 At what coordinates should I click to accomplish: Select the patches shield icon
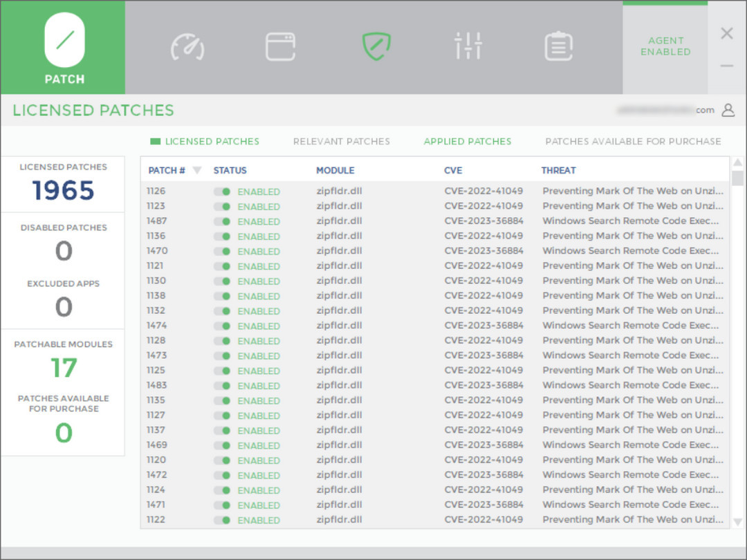(x=376, y=46)
